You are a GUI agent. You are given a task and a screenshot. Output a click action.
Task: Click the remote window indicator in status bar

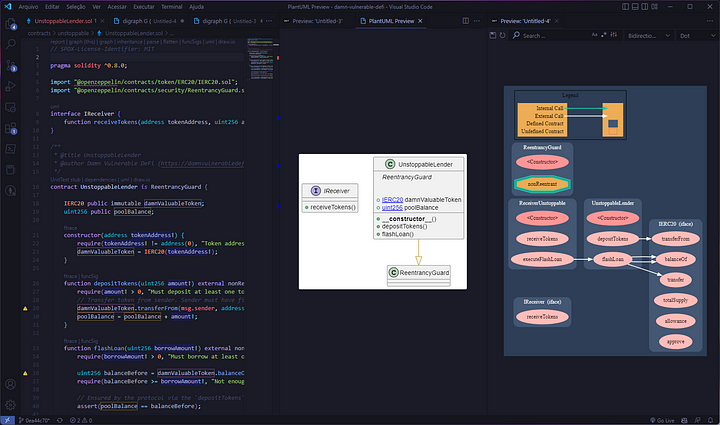click(7, 420)
